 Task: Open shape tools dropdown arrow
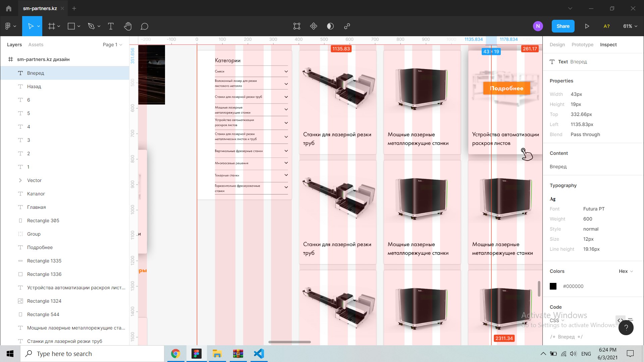[79, 26]
